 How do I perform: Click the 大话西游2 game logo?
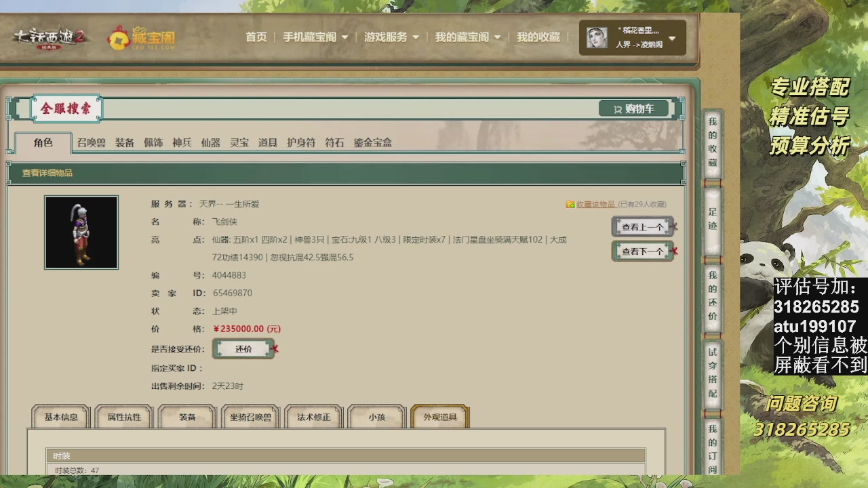[52, 38]
